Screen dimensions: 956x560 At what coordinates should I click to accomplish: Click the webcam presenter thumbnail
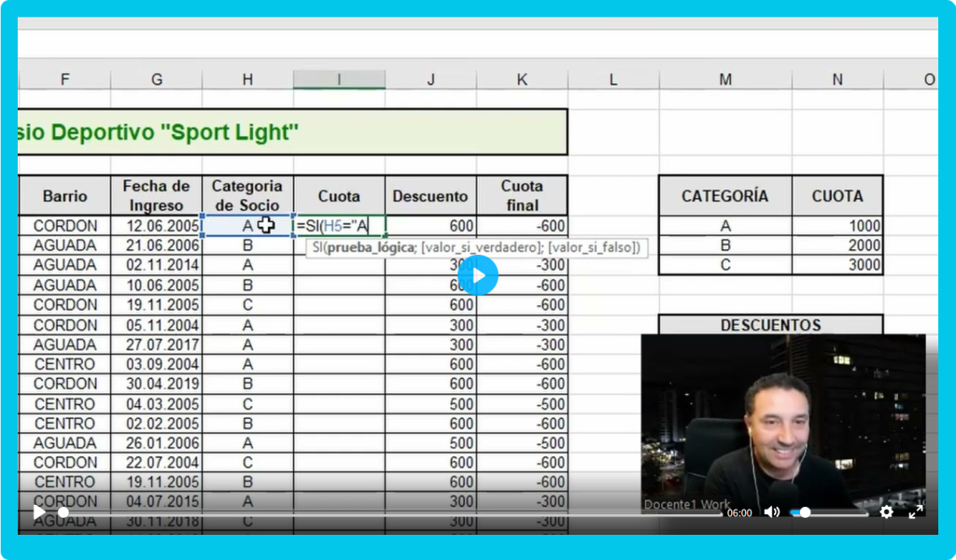point(782,420)
